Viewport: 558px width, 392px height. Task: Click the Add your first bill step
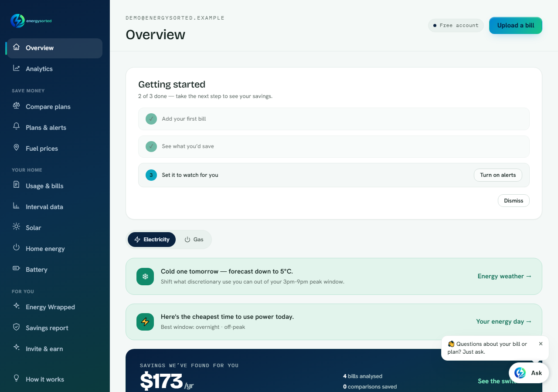[x=334, y=119]
